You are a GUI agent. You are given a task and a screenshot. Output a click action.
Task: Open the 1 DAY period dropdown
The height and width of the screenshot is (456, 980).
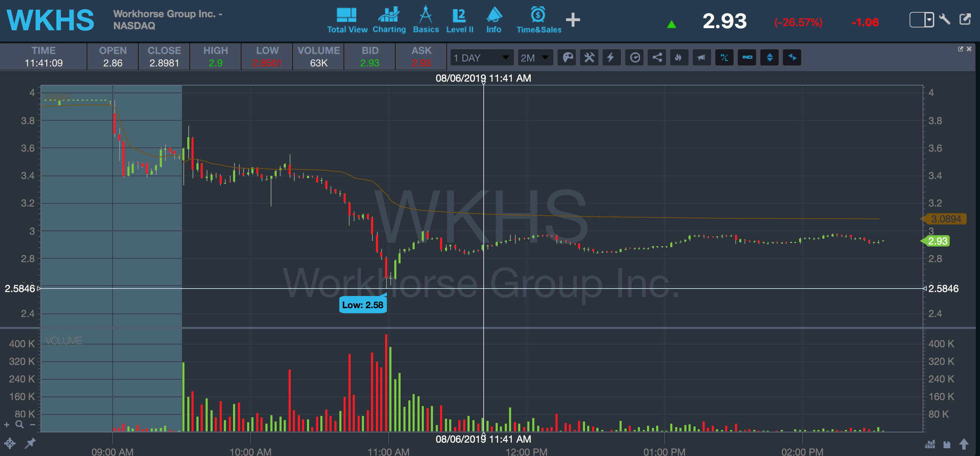481,58
